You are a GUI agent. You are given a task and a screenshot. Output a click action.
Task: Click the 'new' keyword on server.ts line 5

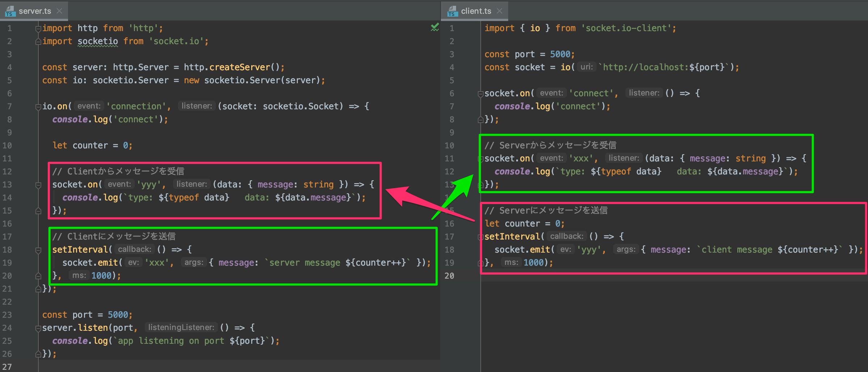[191, 80]
